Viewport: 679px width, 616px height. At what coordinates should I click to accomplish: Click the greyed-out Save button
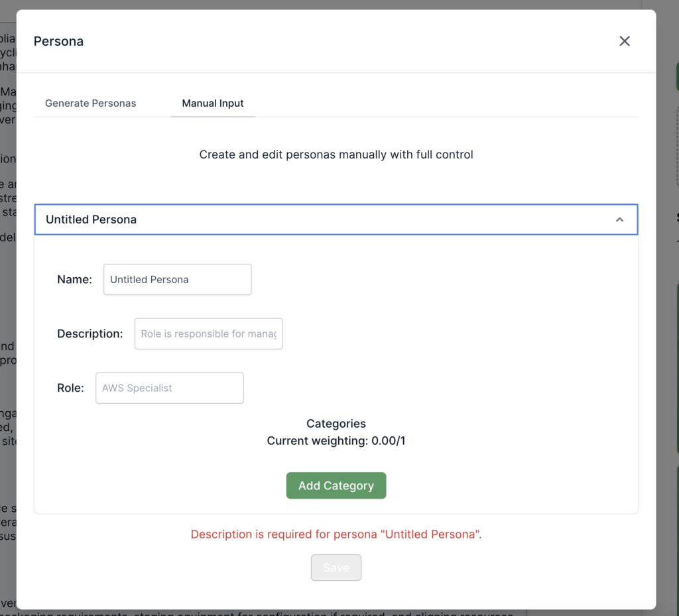[336, 568]
